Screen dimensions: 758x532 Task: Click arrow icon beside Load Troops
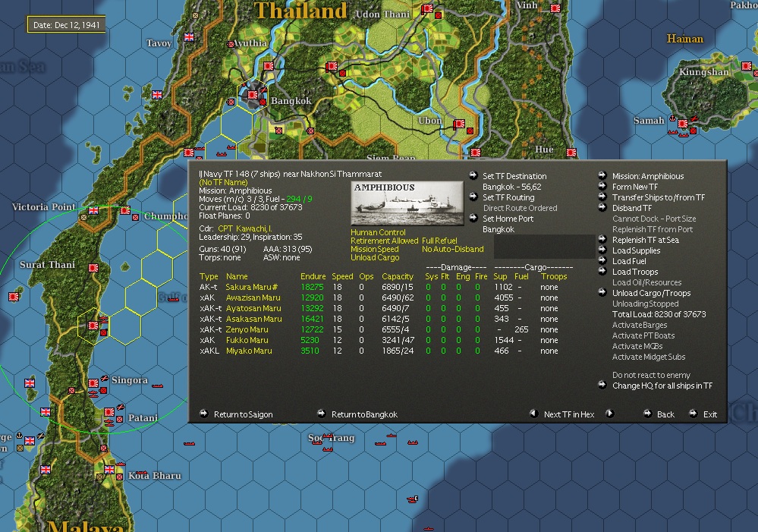(x=602, y=272)
